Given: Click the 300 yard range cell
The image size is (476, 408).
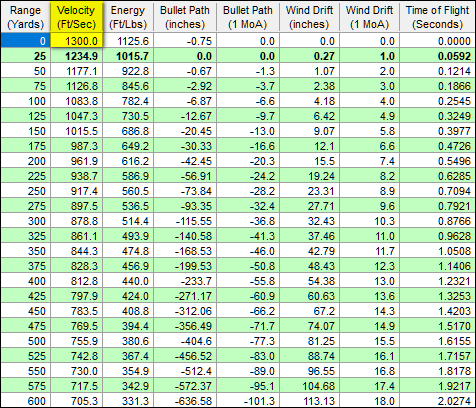Looking at the screenshot, I should [x=25, y=221].
